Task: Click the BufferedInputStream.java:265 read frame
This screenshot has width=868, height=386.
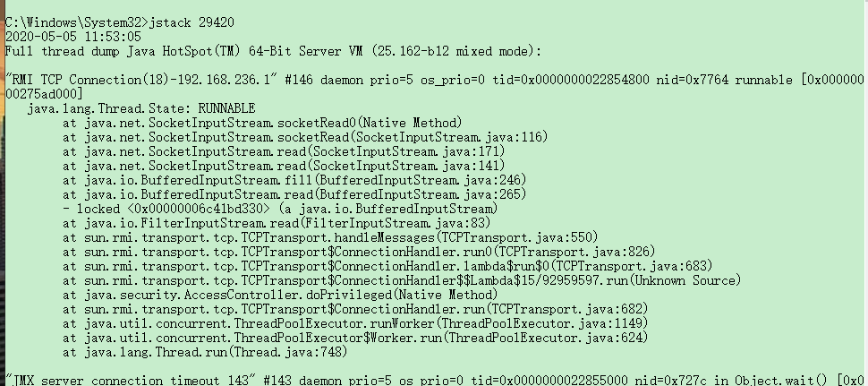Action: click(x=294, y=195)
